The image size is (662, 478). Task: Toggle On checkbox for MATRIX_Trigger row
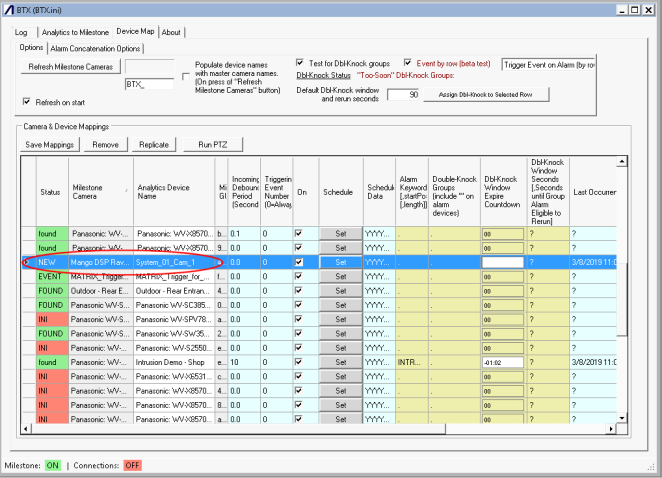298,276
